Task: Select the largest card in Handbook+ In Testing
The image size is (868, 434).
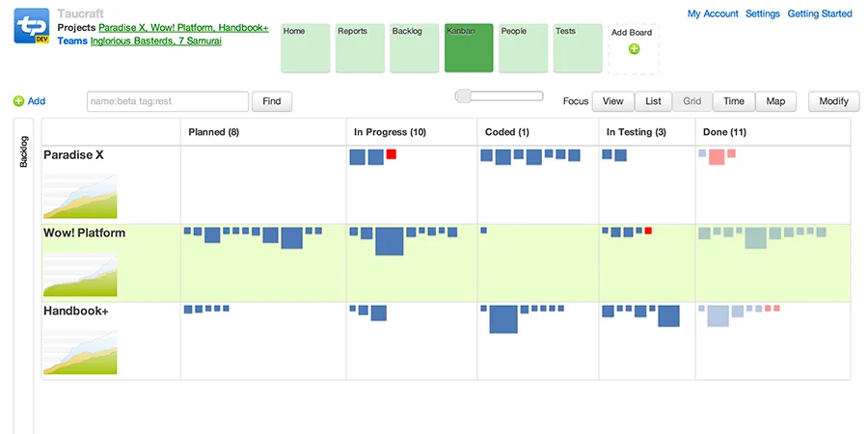Action: point(668,316)
